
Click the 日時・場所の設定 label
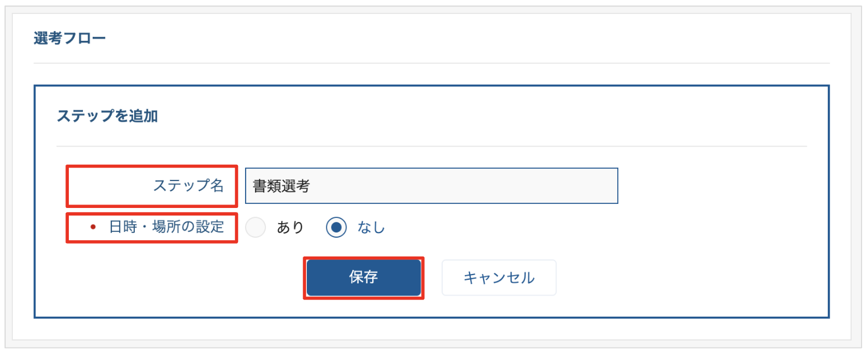coord(167,227)
